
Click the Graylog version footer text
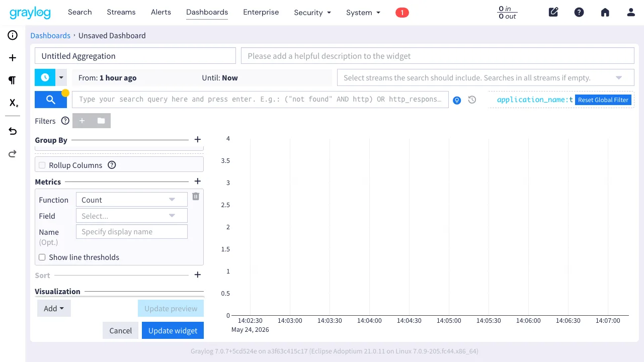point(335,351)
